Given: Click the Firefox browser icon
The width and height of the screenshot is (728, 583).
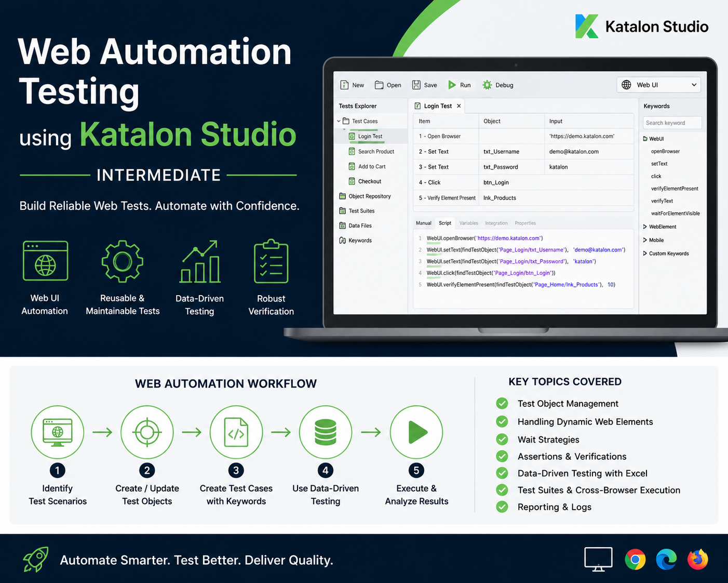Looking at the screenshot, I should click(x=698, y=559).
